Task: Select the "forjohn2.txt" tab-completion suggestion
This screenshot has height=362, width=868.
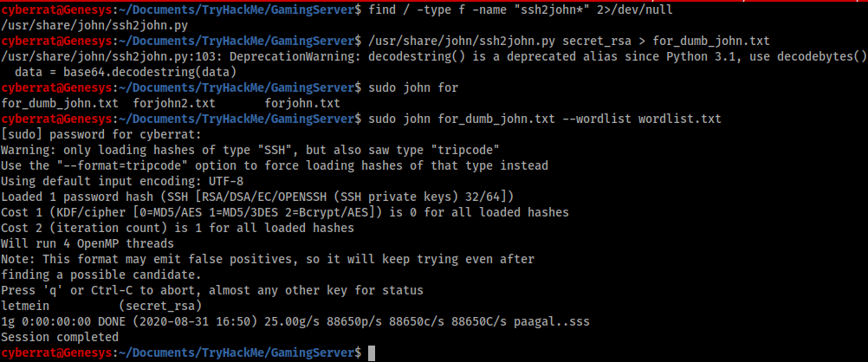Action: (x=174, y=104)
